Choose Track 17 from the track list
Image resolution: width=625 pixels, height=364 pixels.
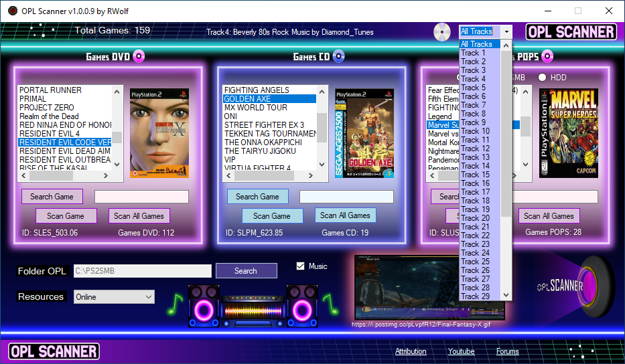[x=480, y=192]
